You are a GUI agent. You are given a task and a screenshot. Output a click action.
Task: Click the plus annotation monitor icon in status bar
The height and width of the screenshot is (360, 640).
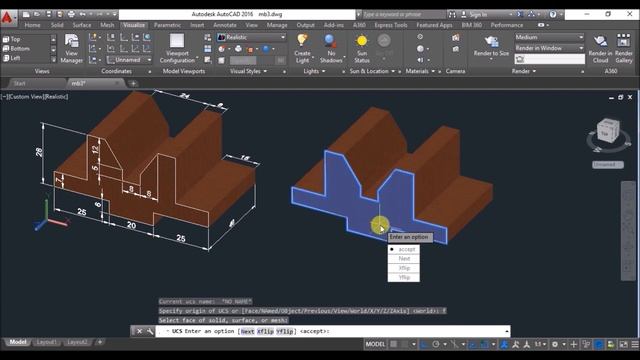click(x=573, y=344)
